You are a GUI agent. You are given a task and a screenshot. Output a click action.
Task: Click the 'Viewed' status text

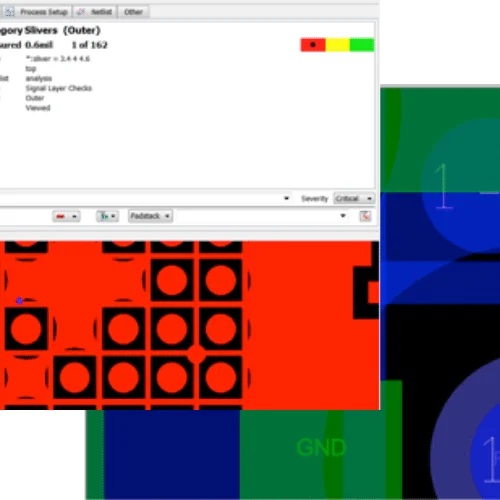[38, 108]
